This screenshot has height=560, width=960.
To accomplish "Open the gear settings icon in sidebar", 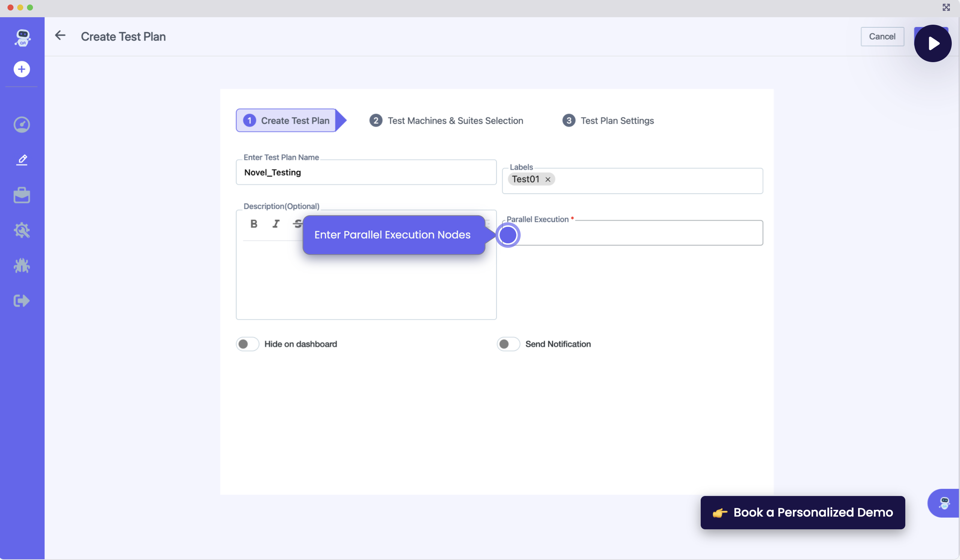I will (22, 230).
